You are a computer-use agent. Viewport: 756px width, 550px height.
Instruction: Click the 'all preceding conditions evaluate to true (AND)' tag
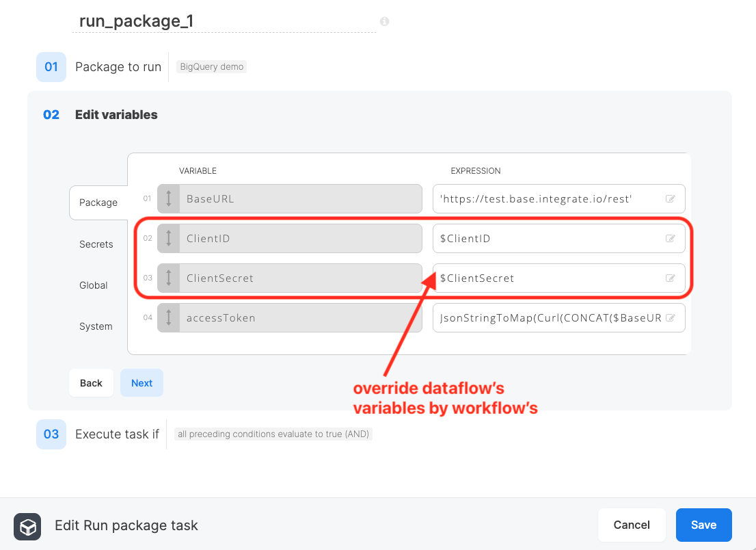273,434
